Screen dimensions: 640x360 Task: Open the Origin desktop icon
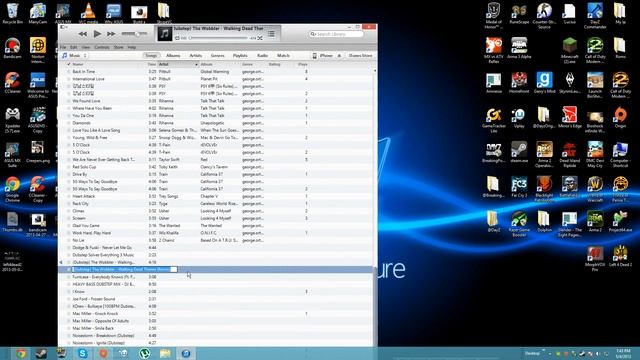coord(620,118)
